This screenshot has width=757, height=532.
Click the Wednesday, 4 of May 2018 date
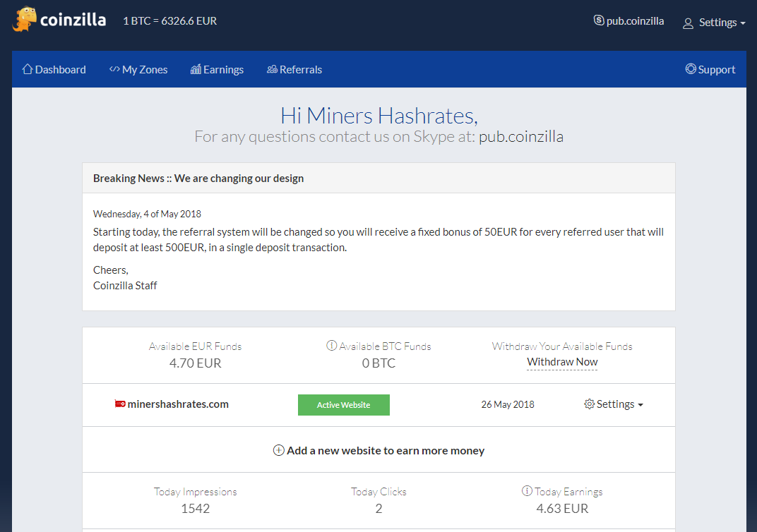tap(148, 214)
